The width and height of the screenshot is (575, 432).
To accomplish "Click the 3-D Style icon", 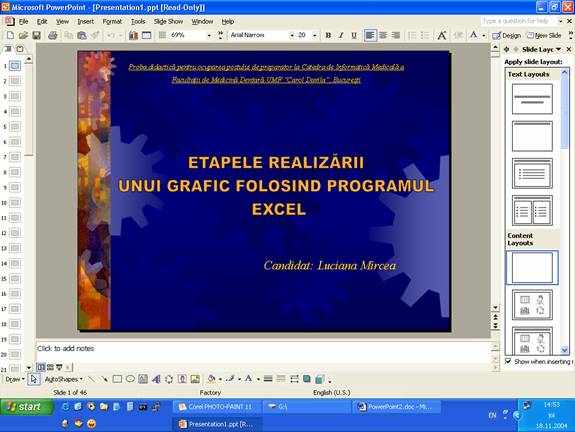I will pyautogui.click(x=320, y=379).
